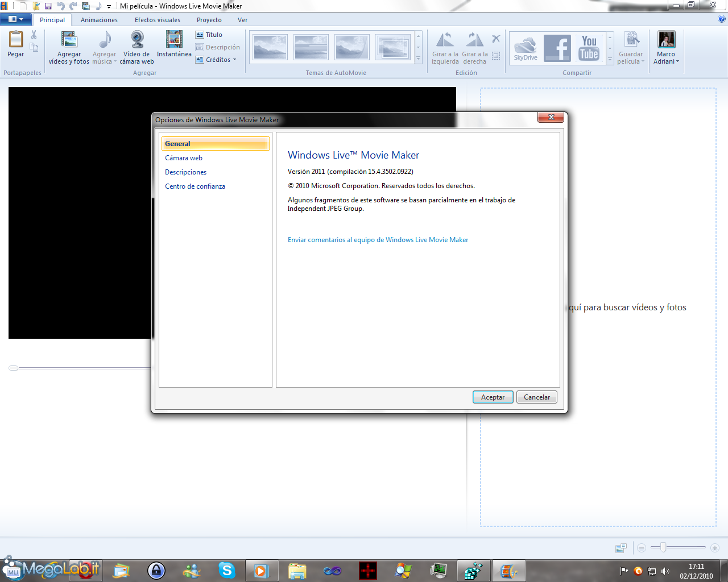Add a Título to the movie
Viewport: 728px width, 582px height.
209,35
